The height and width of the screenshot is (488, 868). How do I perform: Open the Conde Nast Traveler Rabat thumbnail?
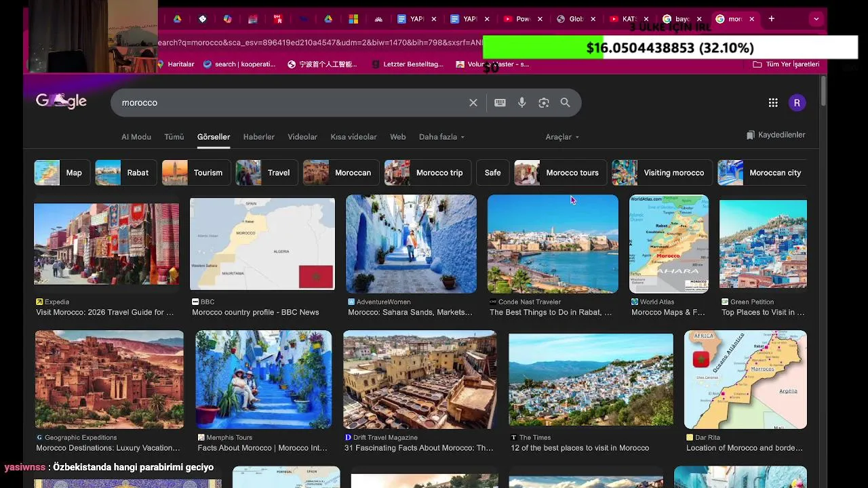pos(553,244)
